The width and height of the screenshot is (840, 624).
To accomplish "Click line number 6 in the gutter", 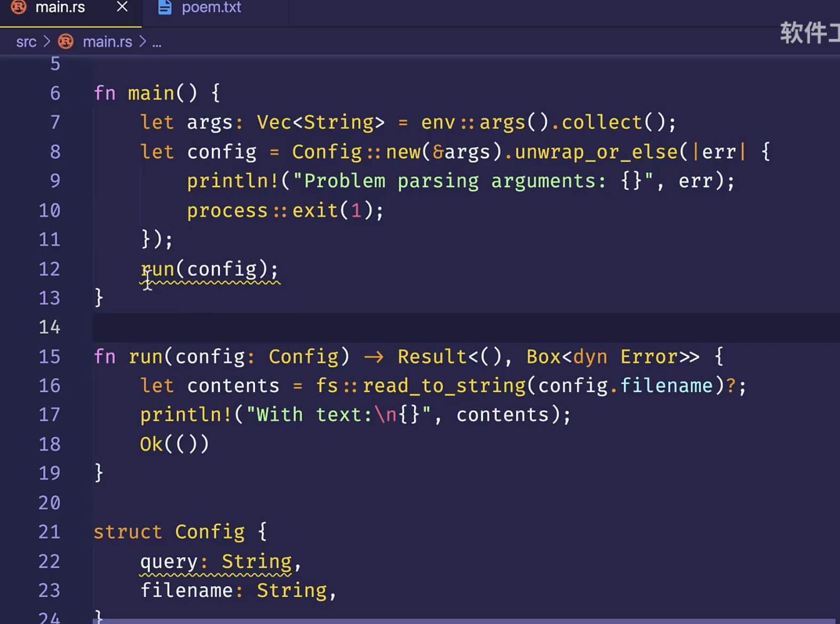I will (x=55, y=93).
